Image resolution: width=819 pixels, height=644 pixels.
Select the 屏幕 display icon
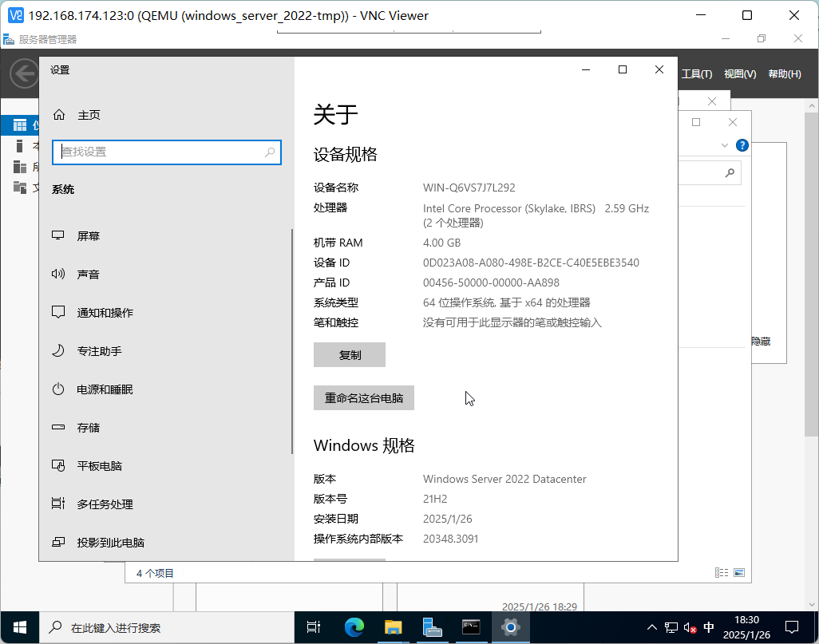coord(58,235)
